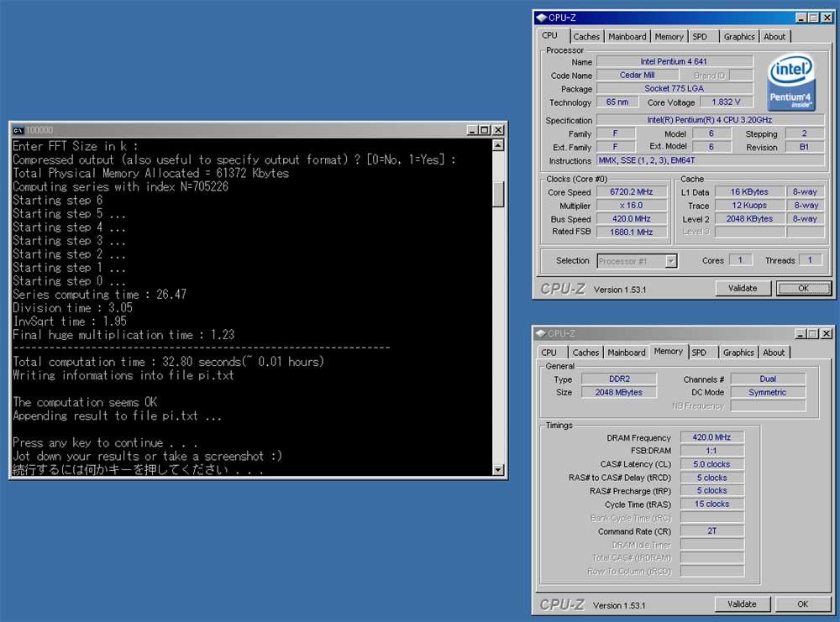Open the Processor #1 selection dropdown
The height and width of the screenshot is (622, 840).
670,261
